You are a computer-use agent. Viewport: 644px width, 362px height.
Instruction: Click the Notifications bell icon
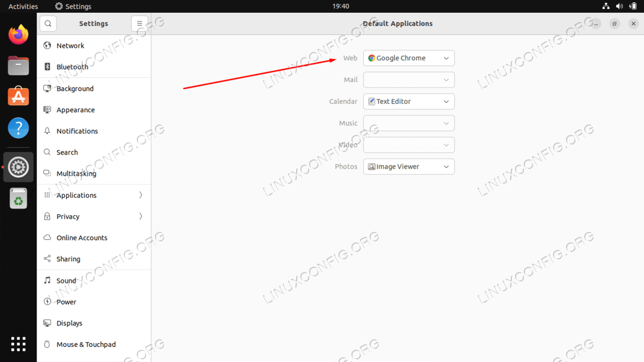coord(47,131)
